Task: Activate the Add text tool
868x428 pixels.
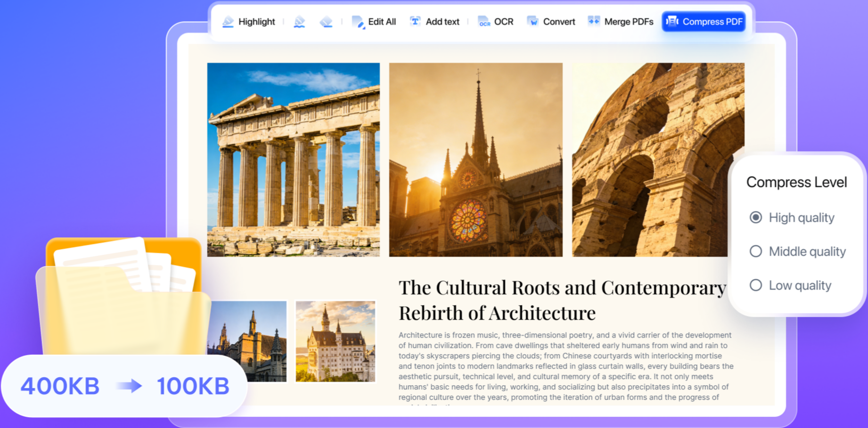Action: point(434,22)
